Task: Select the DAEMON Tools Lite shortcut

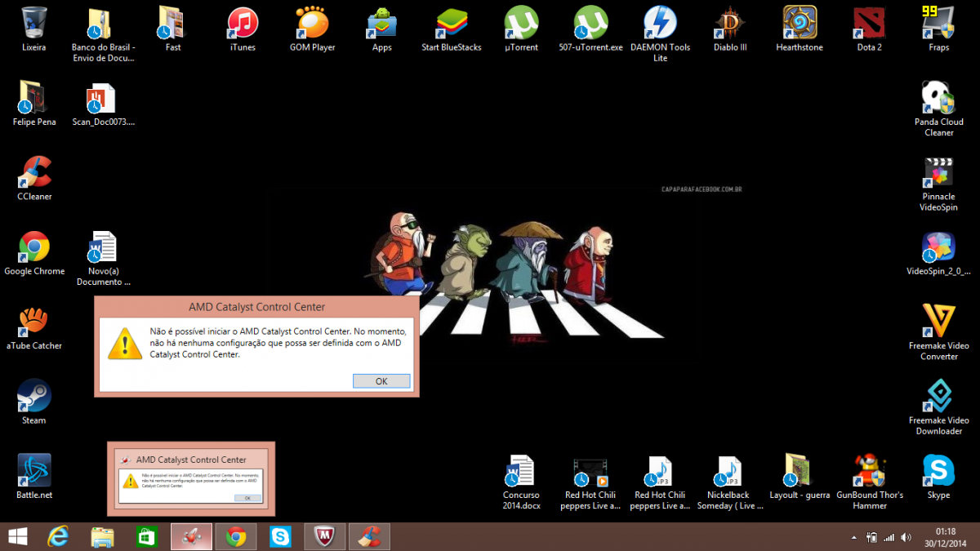Action: (x=661, y=33)
